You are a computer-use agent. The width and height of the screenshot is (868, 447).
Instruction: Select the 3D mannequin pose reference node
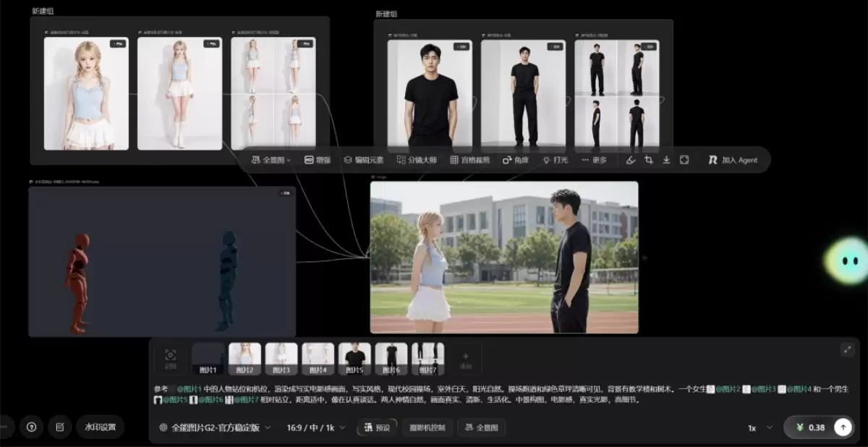point(162,261)
